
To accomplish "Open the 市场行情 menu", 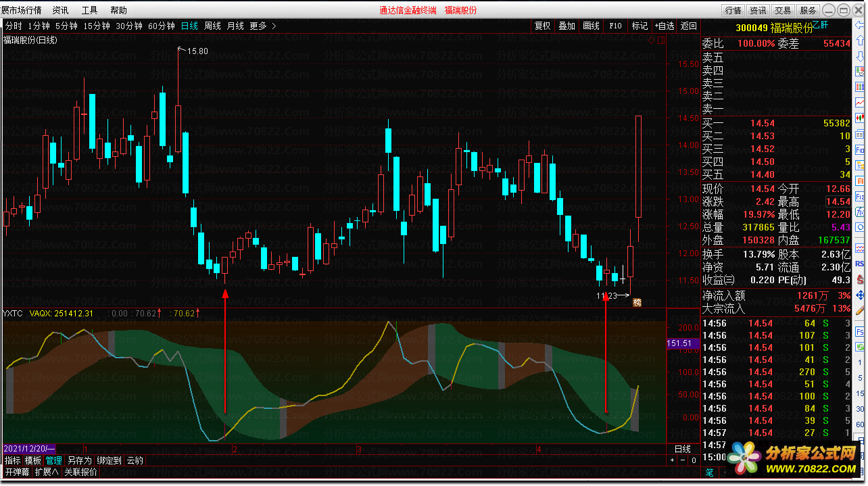I will pos(26,10).
